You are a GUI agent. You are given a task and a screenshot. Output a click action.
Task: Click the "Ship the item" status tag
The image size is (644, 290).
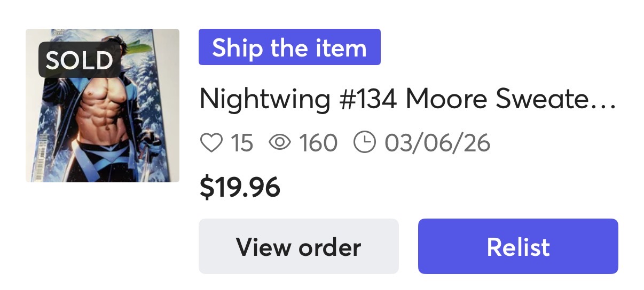point(289,47)
